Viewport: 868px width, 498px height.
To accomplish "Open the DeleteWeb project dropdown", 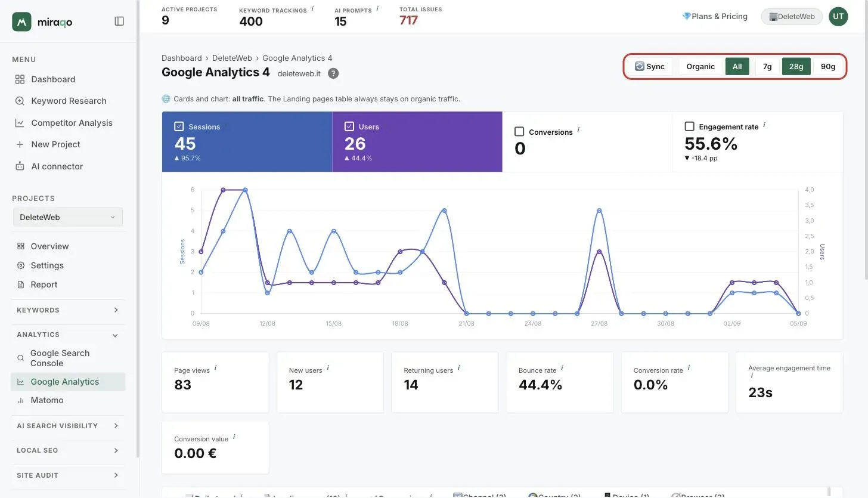I will [68, 217].
